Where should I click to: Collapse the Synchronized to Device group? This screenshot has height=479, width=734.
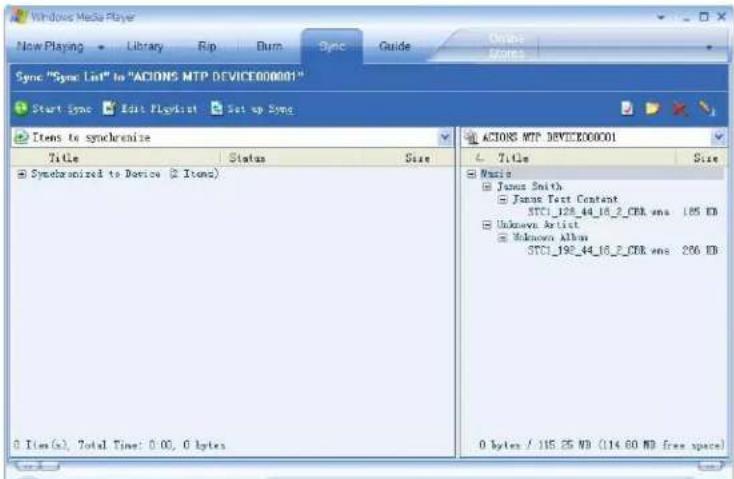(x=22, y=174)
